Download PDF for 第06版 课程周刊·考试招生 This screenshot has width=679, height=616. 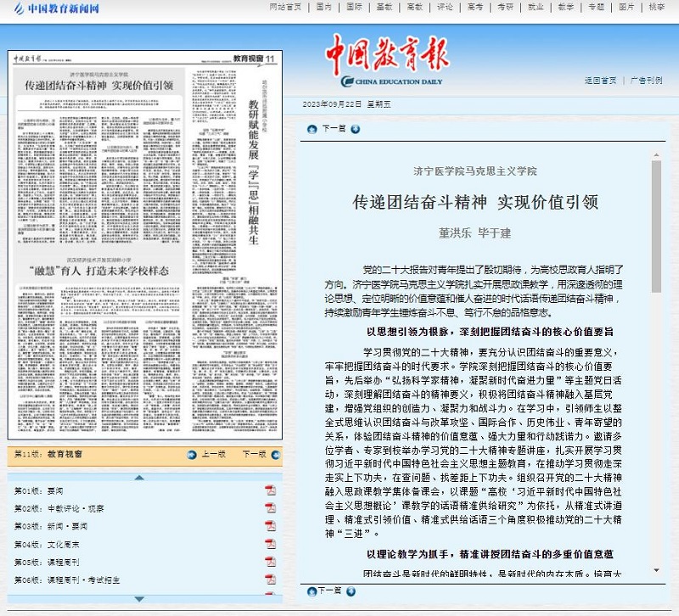tap(270, 580)
